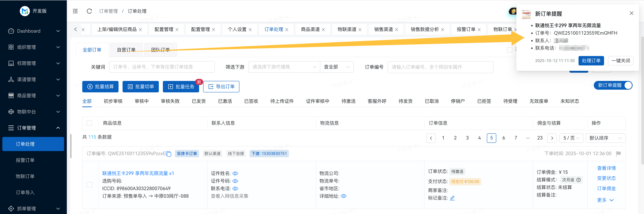
Task: Click the 处理订单 button in notification
Action: tap(591, 61)
